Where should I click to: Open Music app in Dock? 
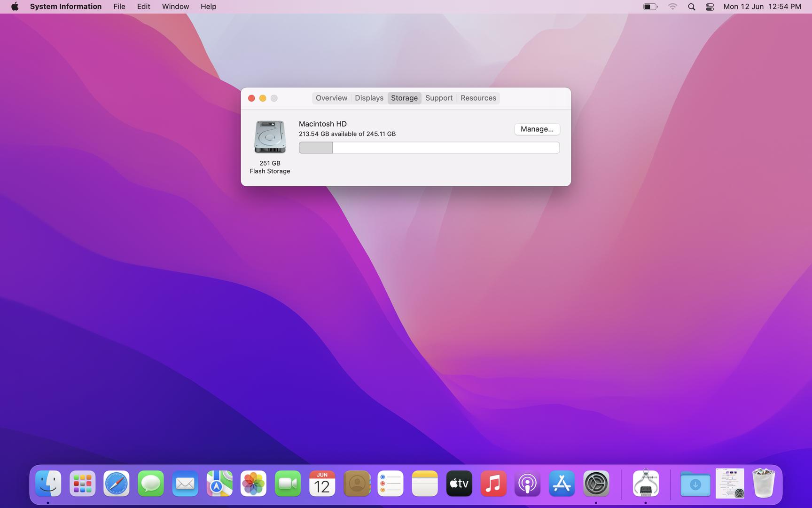[493, 484]
